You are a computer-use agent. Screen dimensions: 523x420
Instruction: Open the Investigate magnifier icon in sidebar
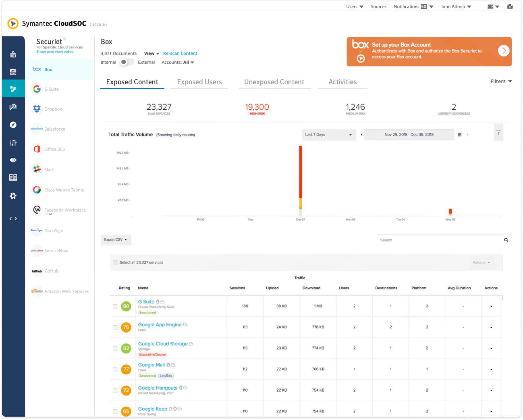point(13,107)
